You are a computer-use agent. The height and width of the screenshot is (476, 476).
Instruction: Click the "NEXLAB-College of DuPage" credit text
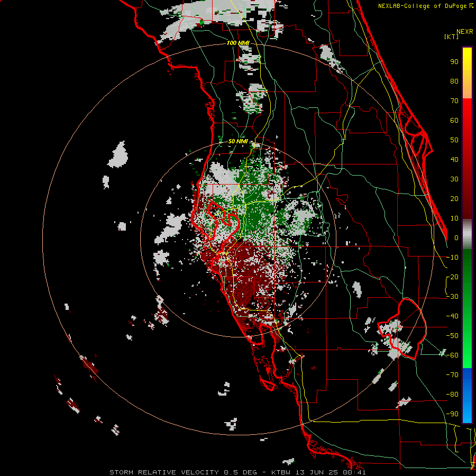(x=423, y=6)
